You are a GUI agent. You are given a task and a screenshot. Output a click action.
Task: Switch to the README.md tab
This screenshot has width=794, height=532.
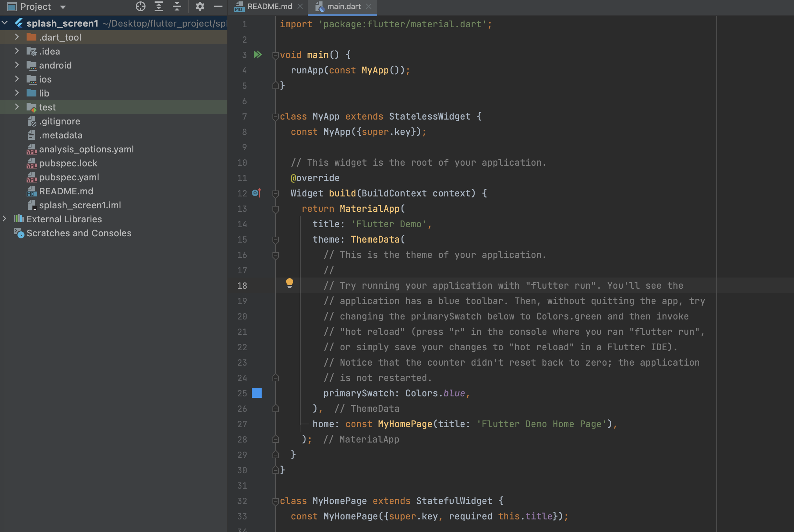click(x=269, y=7)
